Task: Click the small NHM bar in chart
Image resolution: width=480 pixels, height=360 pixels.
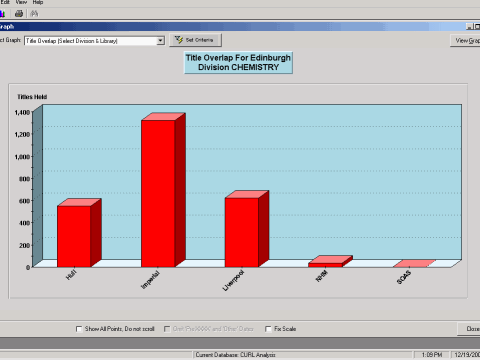Action: (x=325, y=265)
